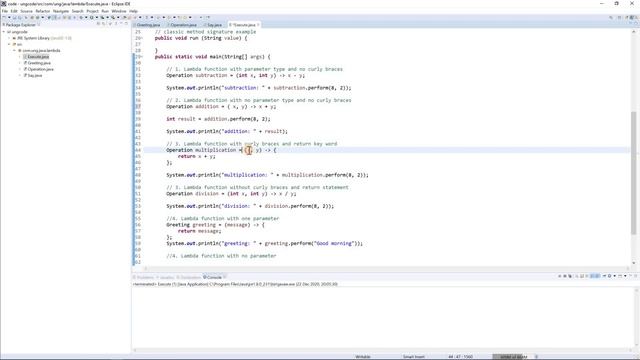Click Greeting.java file icon in Package Explorer
Viewport: 640px width, 360px height.
[25, 63]
